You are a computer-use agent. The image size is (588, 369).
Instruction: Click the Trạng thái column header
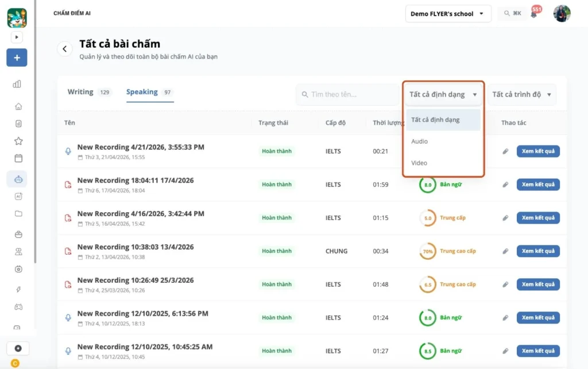click(x=273, y=123)
